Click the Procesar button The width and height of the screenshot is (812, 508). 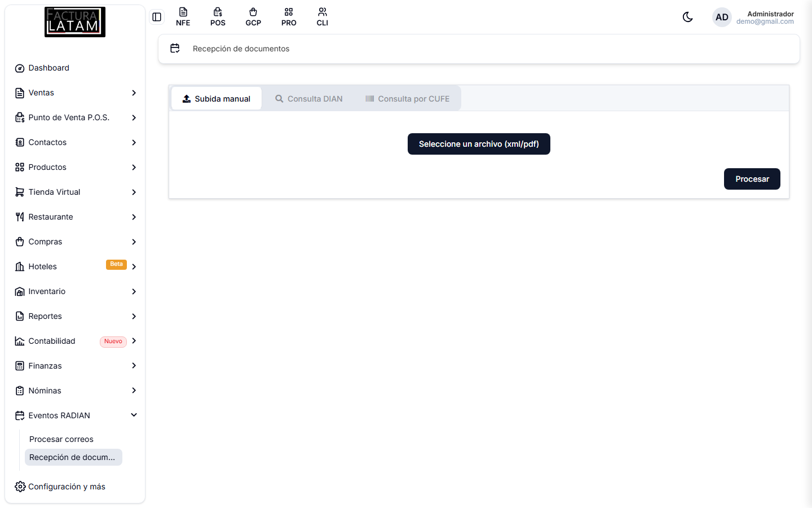(752, 179)
